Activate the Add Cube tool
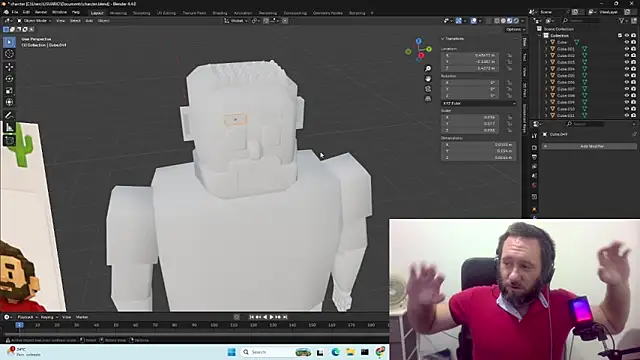640x360 pixels. [x=9, y=141]
